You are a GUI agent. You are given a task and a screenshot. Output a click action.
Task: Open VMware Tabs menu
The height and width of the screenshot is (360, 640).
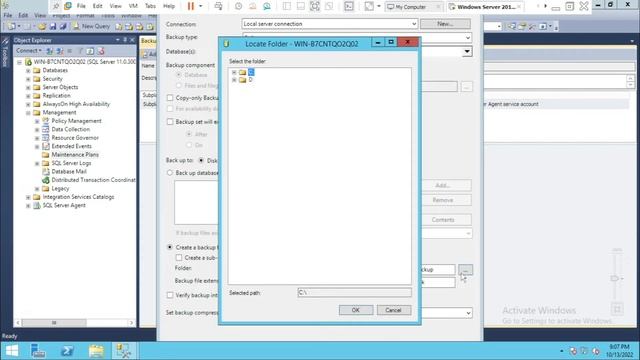[x=150, y=6]
